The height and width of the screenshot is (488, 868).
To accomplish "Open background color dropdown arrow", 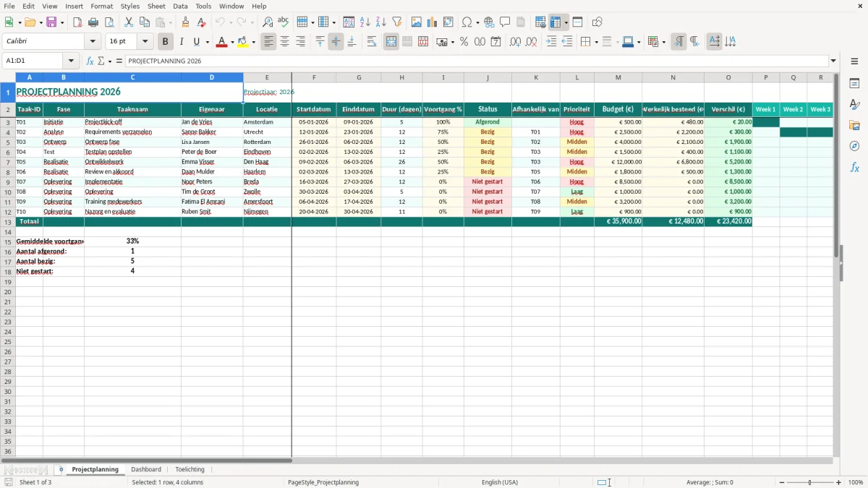I will (x=254, y=42).
